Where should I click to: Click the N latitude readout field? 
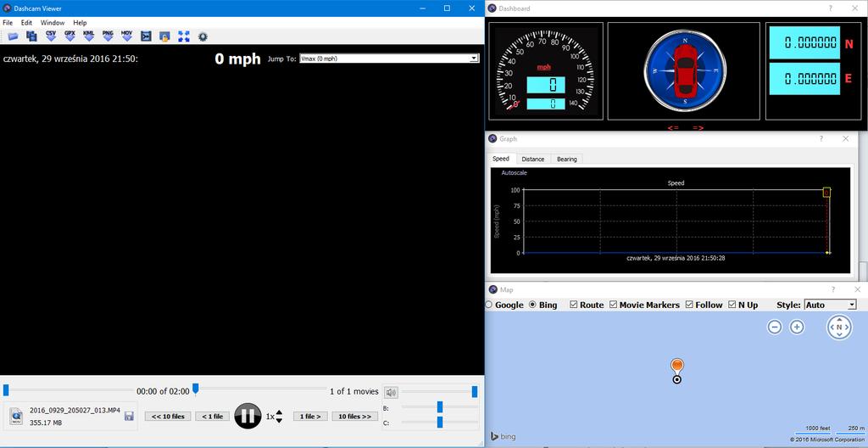804,43
